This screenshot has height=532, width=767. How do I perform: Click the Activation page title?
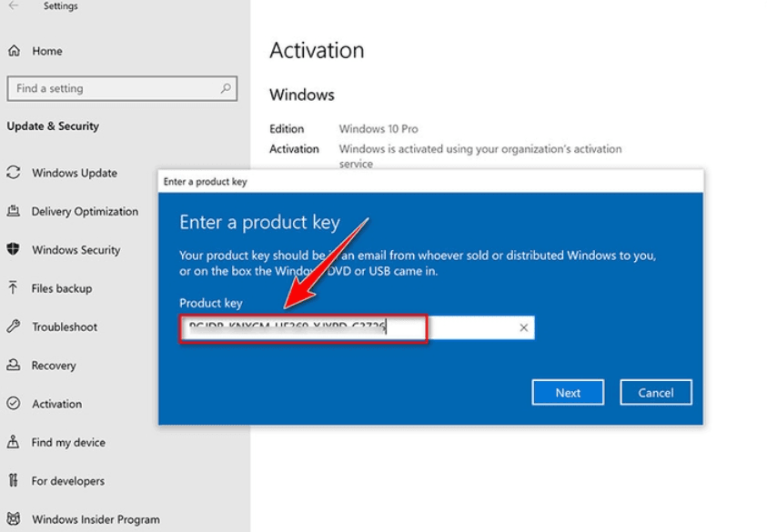click(317, 50)
